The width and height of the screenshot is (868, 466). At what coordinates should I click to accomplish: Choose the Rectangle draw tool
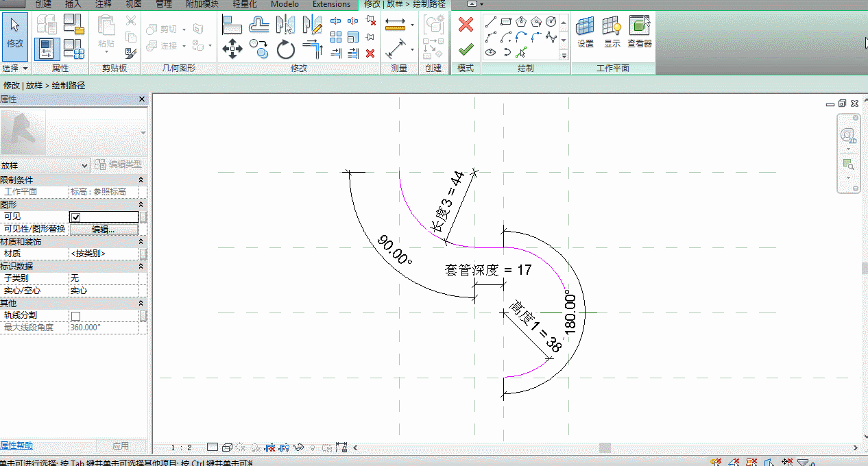click(506, 22)
